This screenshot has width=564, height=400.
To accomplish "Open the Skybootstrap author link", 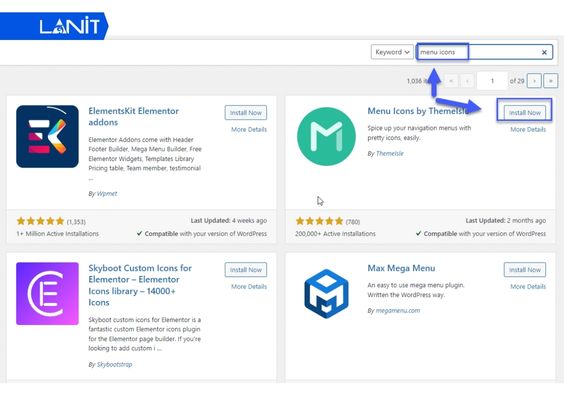I will (x=114, y=364).
